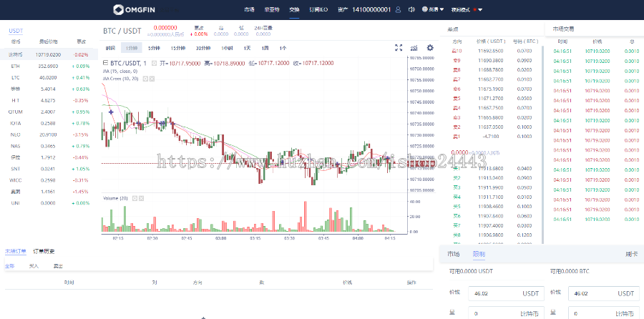Select the NAS row in coin list
The height and width of the screenshot is (319, 644).
pyautogui.click(x=49, y=146)
